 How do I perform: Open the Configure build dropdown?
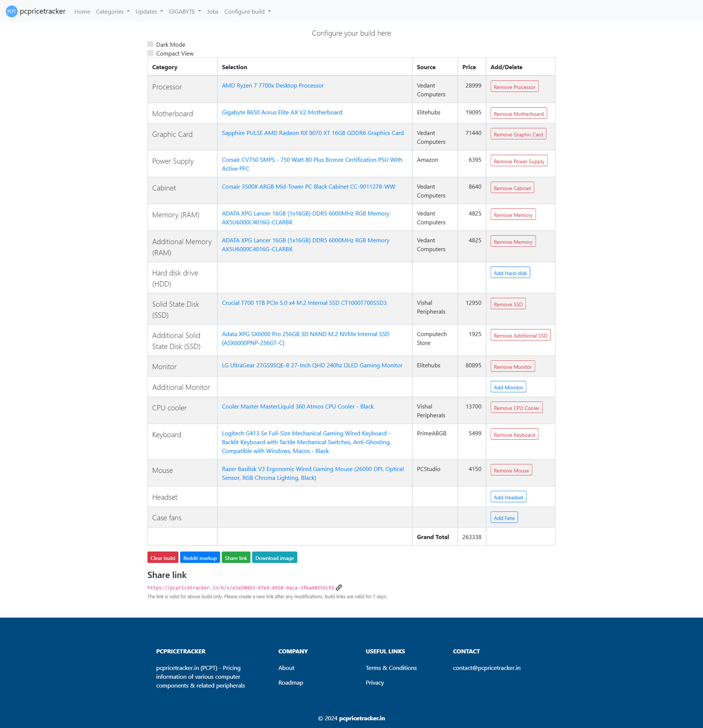click(x=247, y=11)
